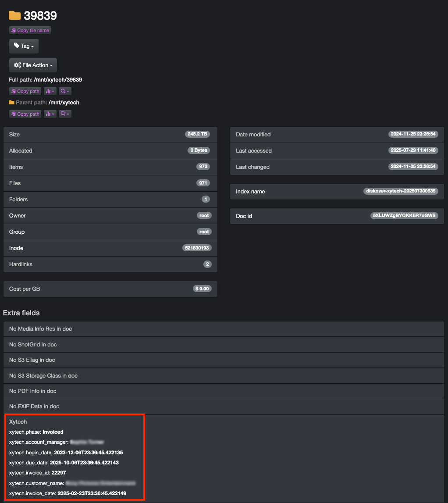Image resolution: width=448 pixels, height=503 pixels.
Task: Copy the parent path /mnt/xytech
Action: (25, 114)
